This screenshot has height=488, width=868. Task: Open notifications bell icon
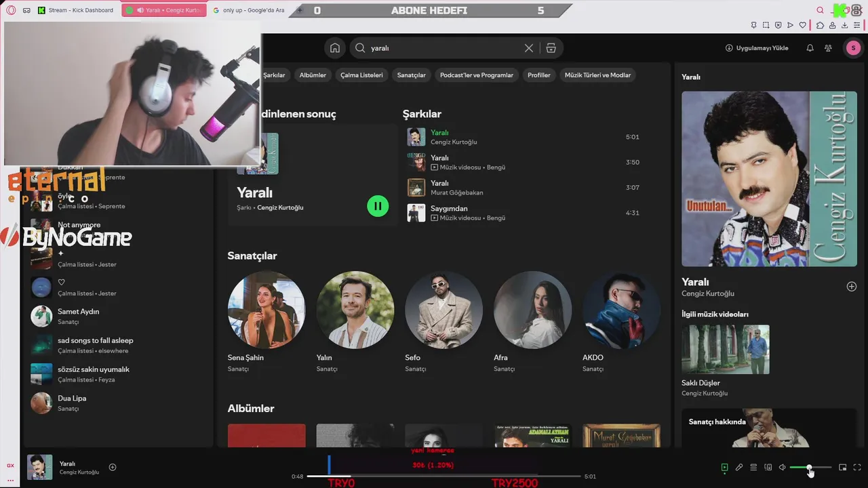(x=810, y=48)
